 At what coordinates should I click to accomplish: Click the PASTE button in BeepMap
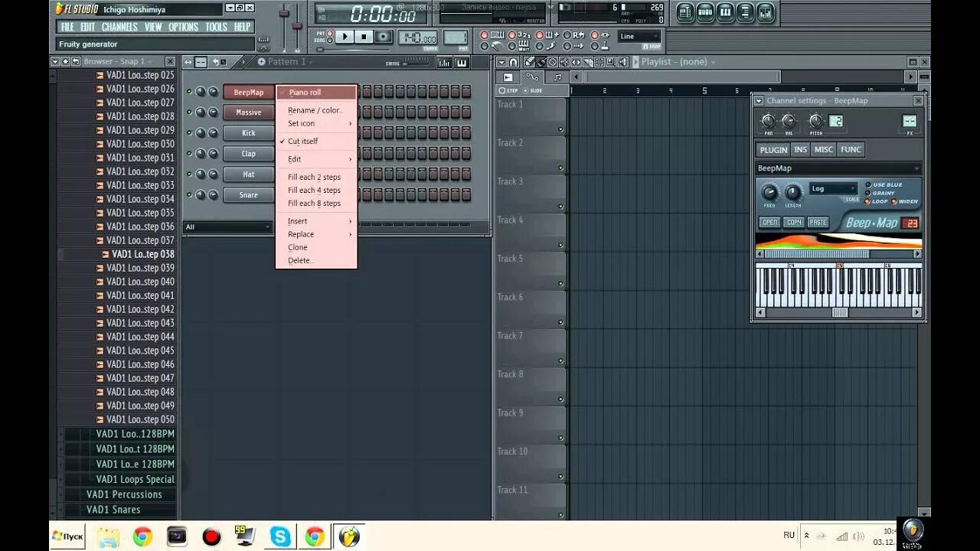818,223
